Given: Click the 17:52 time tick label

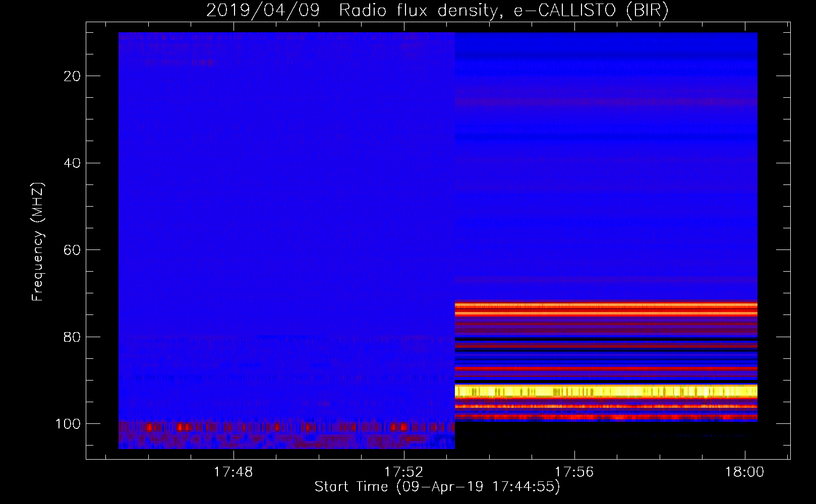Looking at the screenshot, I should (403, 472).
